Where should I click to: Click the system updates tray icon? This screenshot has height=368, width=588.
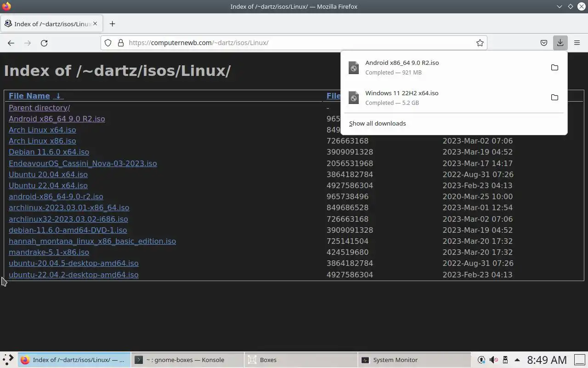click(481, 360)
